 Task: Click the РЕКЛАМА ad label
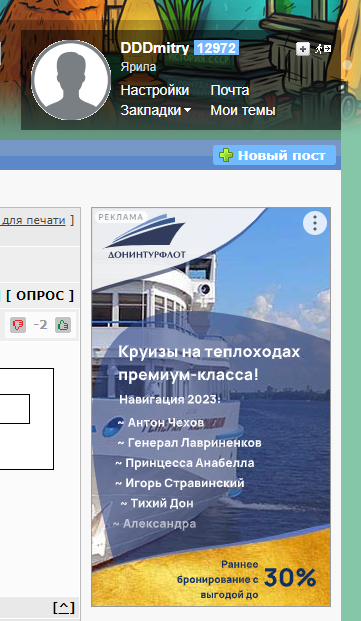[x=121, y=217]
